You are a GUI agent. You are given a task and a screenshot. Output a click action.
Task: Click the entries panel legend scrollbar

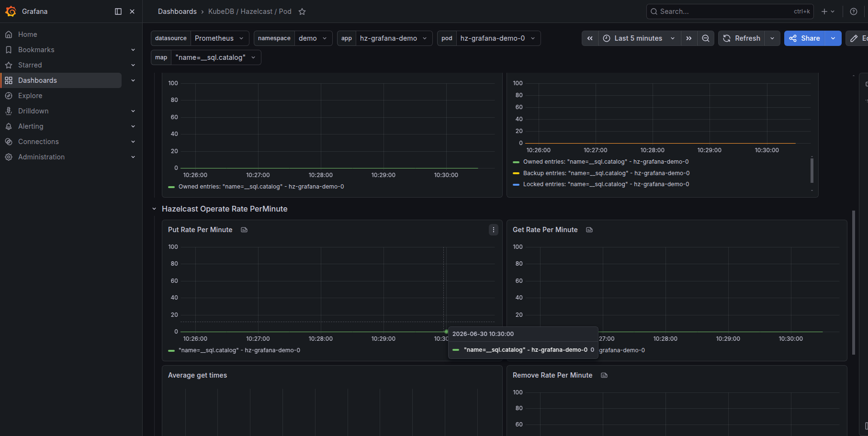[812, 170]
